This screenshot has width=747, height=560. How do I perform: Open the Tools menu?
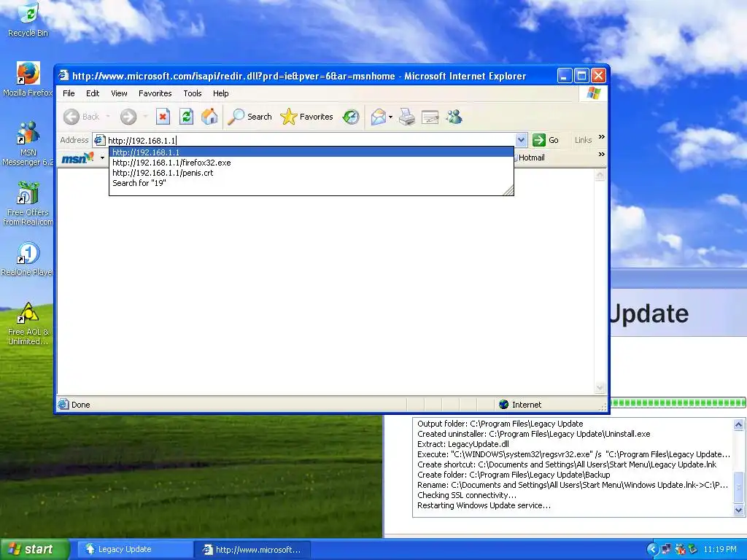coord(193,93)
